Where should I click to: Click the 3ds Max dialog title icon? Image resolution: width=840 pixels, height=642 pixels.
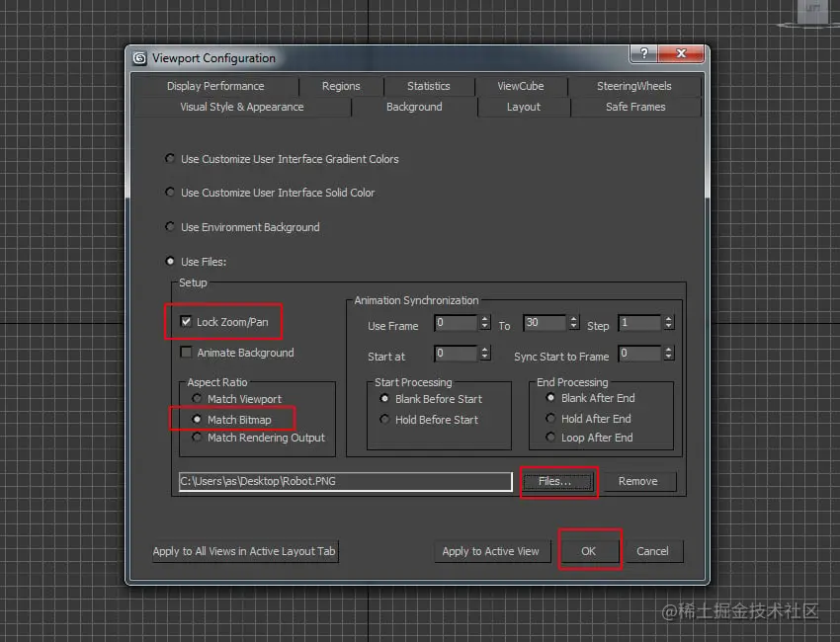(x=139, y=58)
